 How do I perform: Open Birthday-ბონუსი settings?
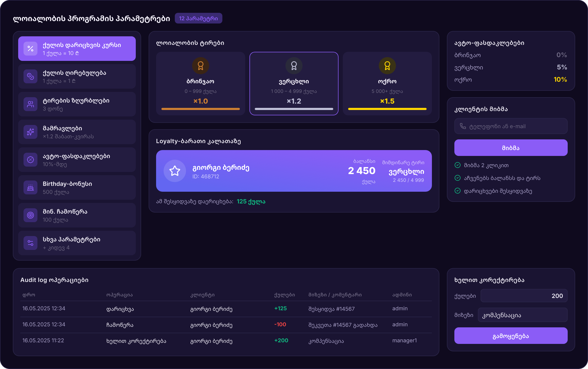pyautogui.click(x=77, y=187)
